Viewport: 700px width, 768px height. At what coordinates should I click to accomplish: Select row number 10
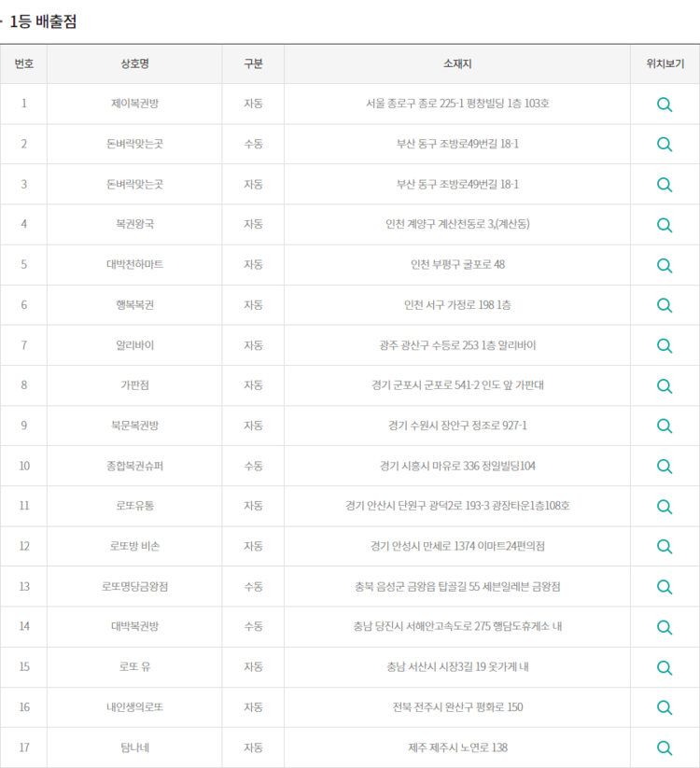tap(24, 466)
